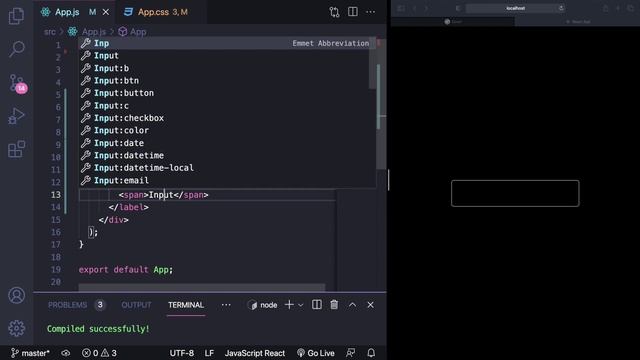This screenshot has width=640, height=360.
Task: Select the Input:btn suggestion
Action: pos(227,80)
